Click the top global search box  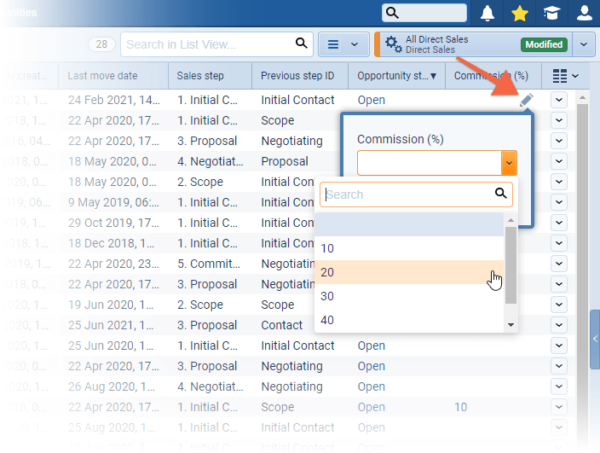point(424,13)
